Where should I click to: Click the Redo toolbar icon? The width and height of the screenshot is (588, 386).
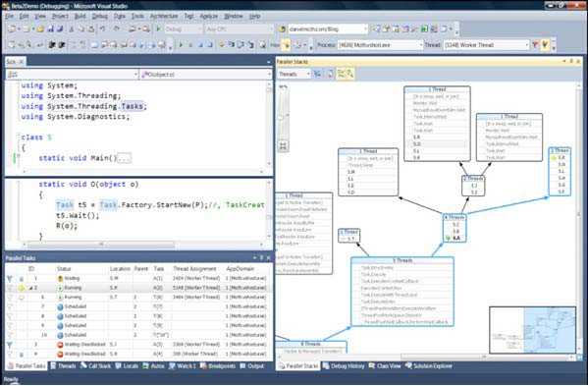pos(117,28)
